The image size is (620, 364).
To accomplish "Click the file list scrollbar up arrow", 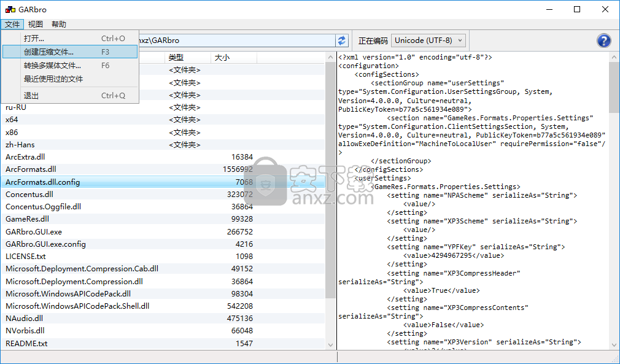I will click(330, 57).
